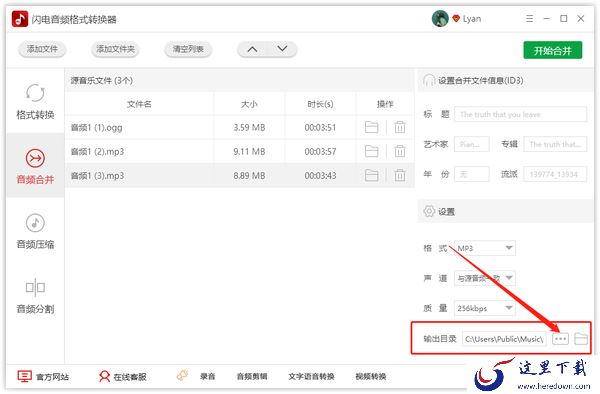Open folder for 音频1 (1).ogg

coord(371,127)
